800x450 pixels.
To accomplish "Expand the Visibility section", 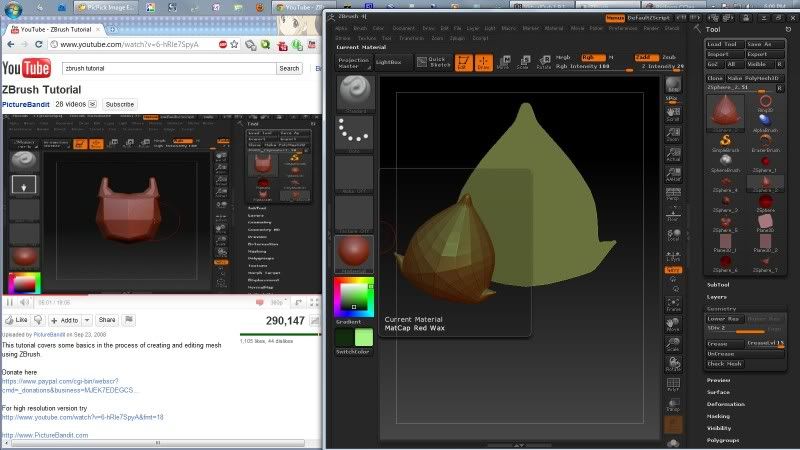I will [719, 428].
